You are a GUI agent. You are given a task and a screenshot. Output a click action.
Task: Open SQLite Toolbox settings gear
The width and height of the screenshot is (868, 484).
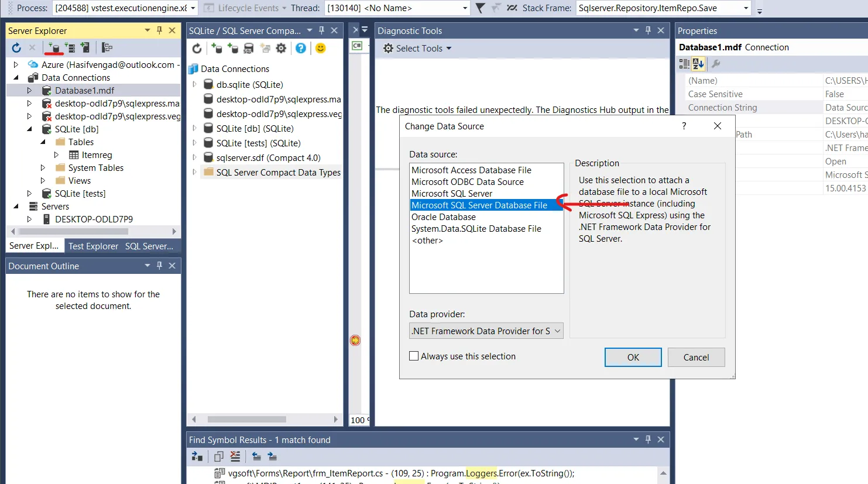(282, 49)
